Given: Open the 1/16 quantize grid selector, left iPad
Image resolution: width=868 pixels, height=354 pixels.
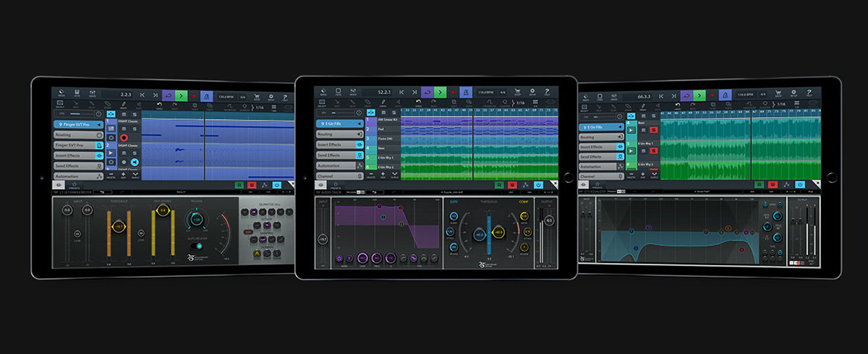Looking at the screenshot, I should click(258, 108).
